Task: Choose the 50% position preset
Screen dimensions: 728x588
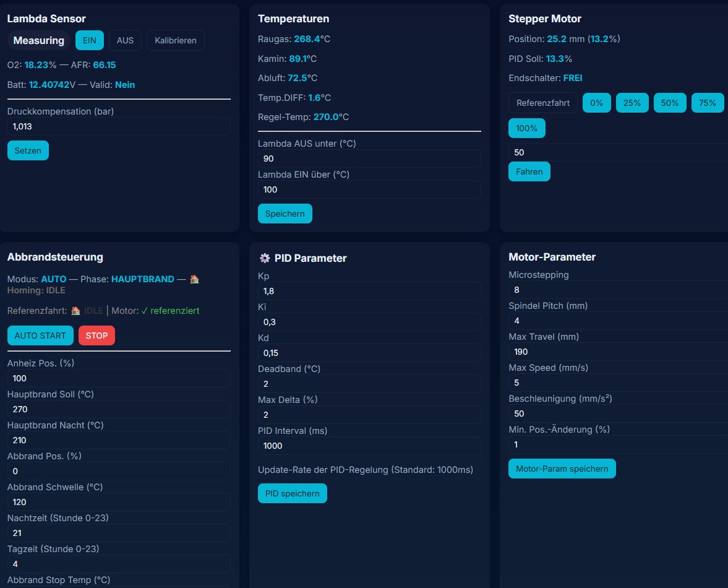Action: click(670, 103)
